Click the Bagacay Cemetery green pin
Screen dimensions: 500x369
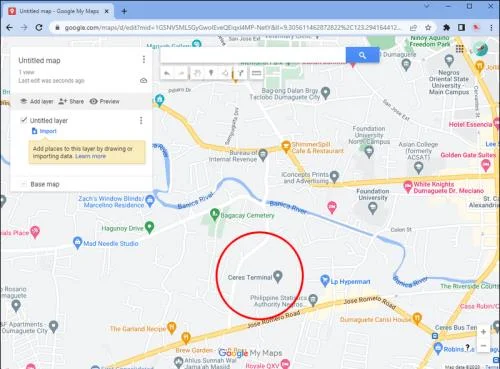click(214, 214)
